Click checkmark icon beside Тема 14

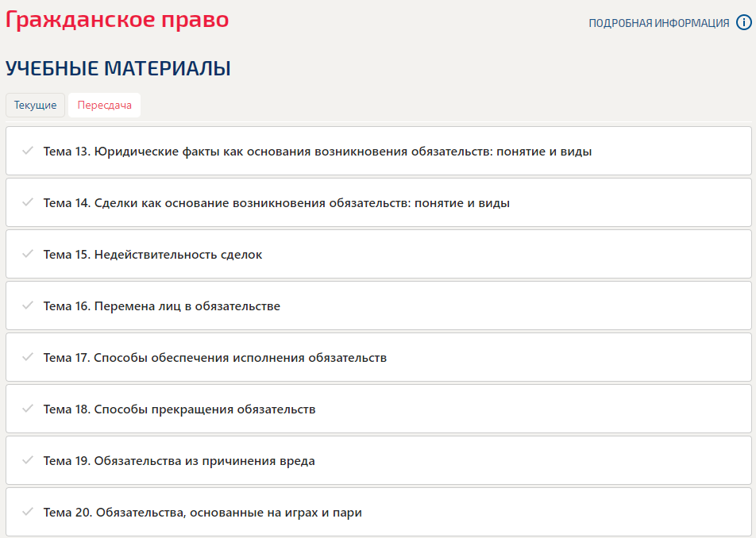28,202
